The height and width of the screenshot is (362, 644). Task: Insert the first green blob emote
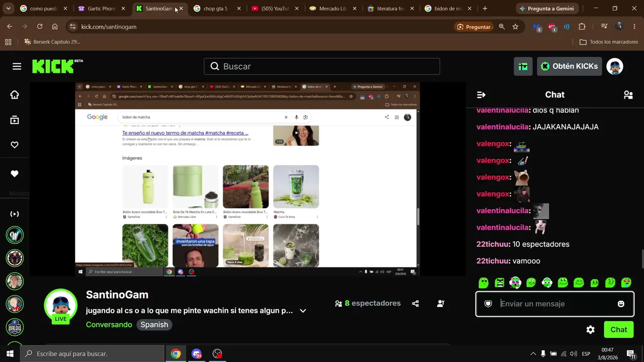[484, 283]
